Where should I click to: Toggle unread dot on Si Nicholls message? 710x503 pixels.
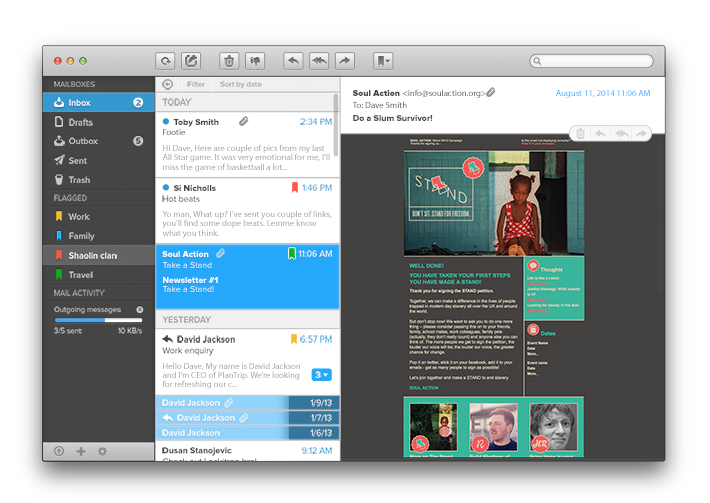(x=166, y=187)
